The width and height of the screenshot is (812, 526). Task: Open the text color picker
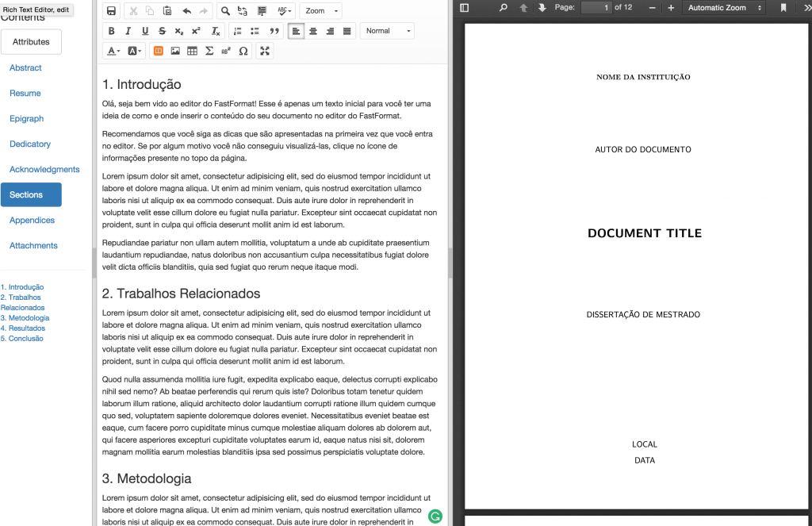click(112, 51)
